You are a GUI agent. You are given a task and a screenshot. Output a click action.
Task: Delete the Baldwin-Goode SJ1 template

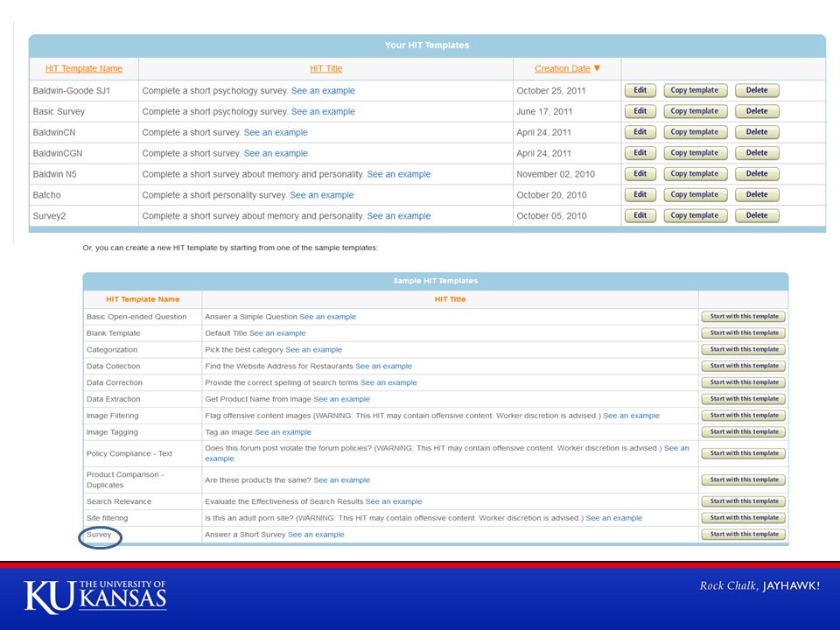[756, 90]
